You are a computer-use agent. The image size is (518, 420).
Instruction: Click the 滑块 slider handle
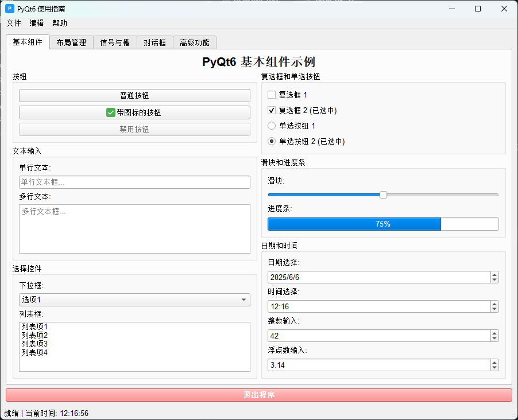(x=383, y=195)
